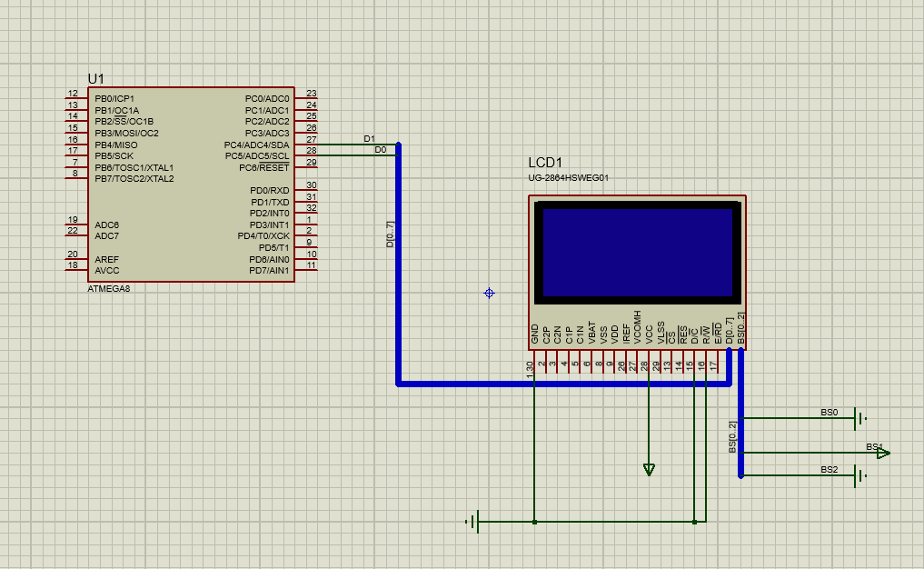
Task: Select the ground symbol on the BS2 wire
Action: click(859, 475)
